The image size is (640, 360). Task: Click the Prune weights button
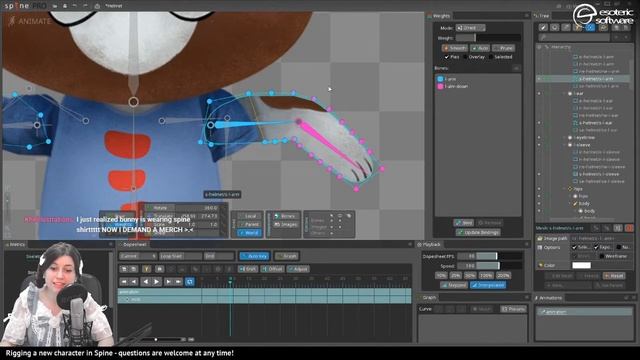503,48
